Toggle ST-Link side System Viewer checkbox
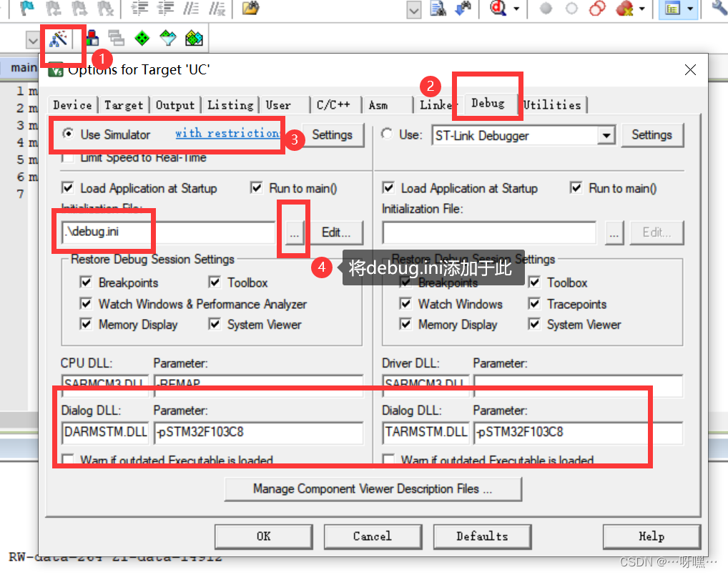Viewport: 728px width, 575px height. [x=534, y=324]
